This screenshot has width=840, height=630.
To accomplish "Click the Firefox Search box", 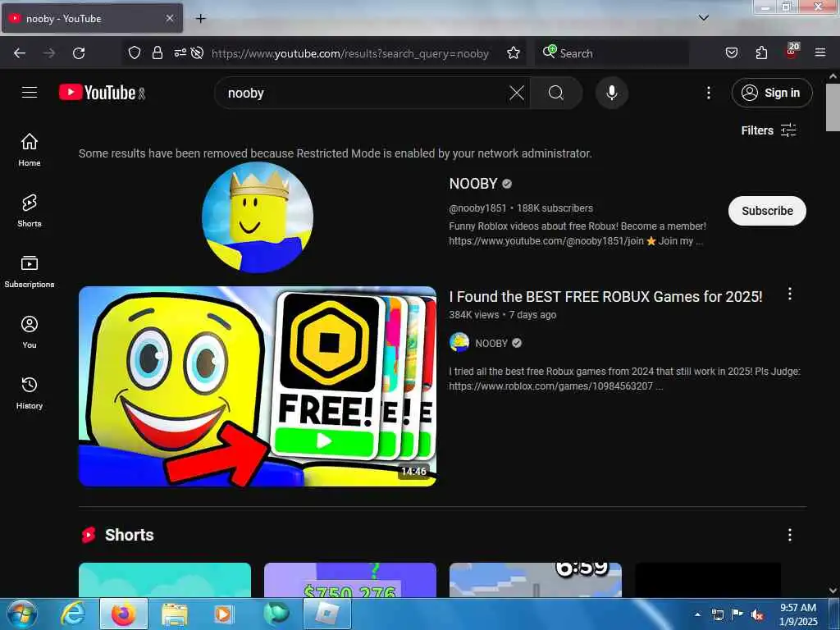I will pyautogui.click(x=611, y=53).
